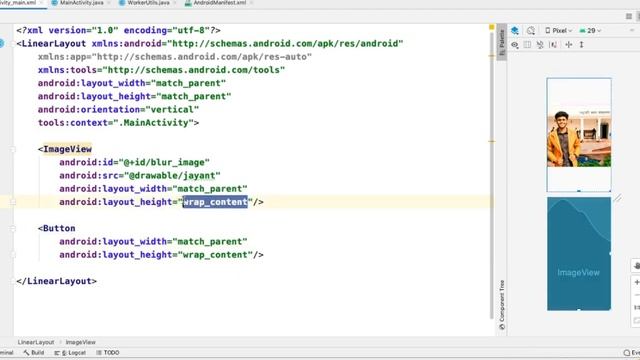640x360 pixels.
Task: Select the design preview with photo
Action: (x=579, y=134)
